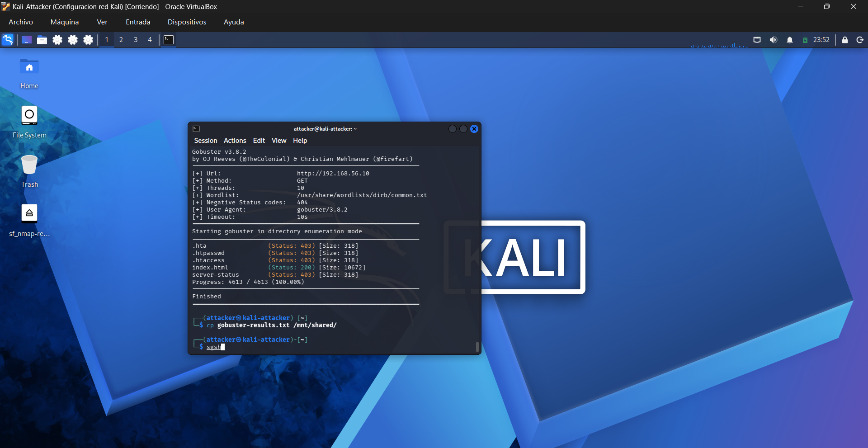The image size is (868, 448).
Task: Open the notifications bell
Action: 790,40
